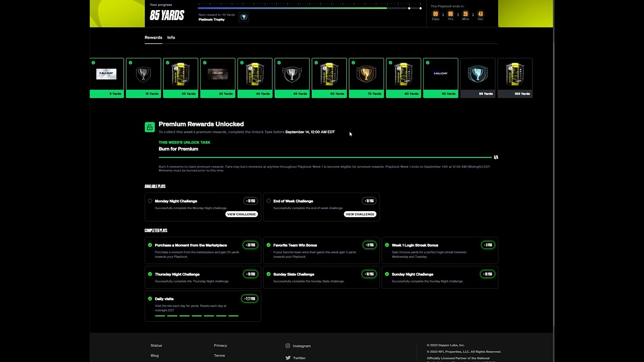Open the Terms footer link
The width and height of the screenshot is (644, 362).
[x=219, y=355]
